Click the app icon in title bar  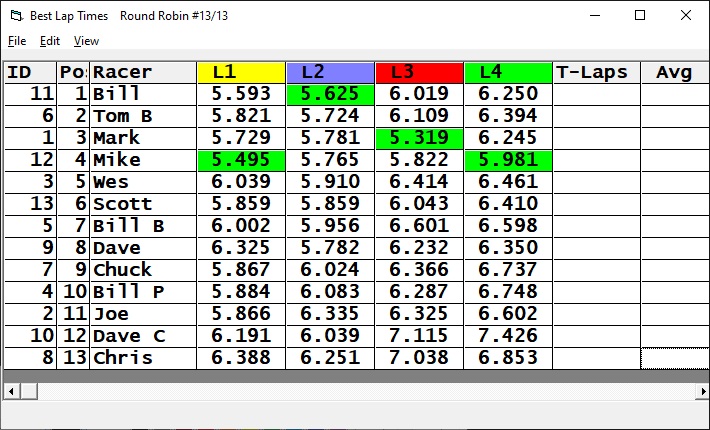point(15,16)
